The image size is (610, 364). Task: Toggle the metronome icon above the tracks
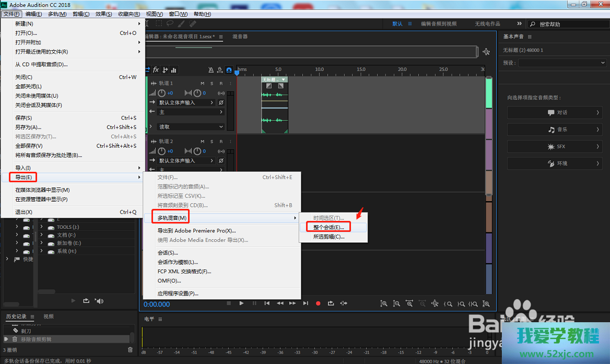(x=211, y=70)
